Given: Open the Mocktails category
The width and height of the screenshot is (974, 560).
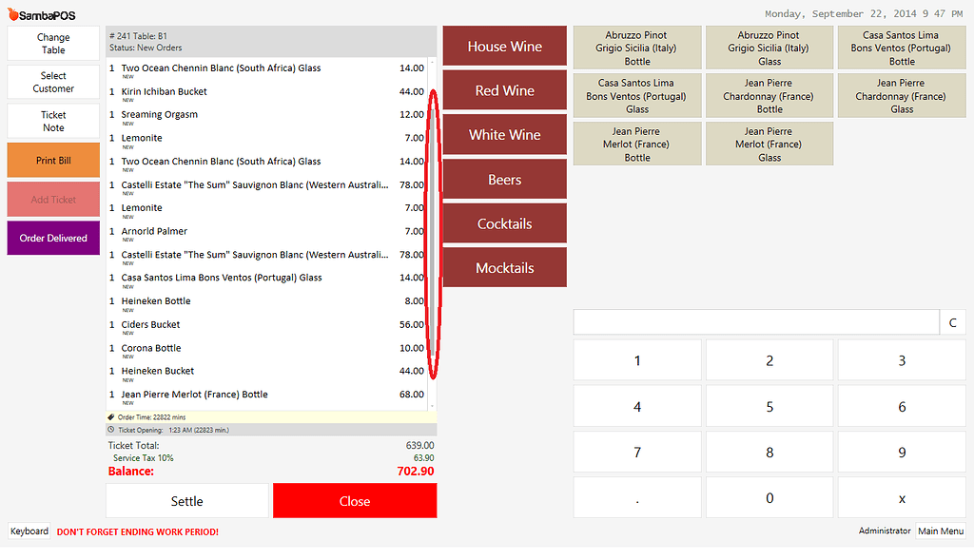Looking at the screenshot, I should point(504,267).
